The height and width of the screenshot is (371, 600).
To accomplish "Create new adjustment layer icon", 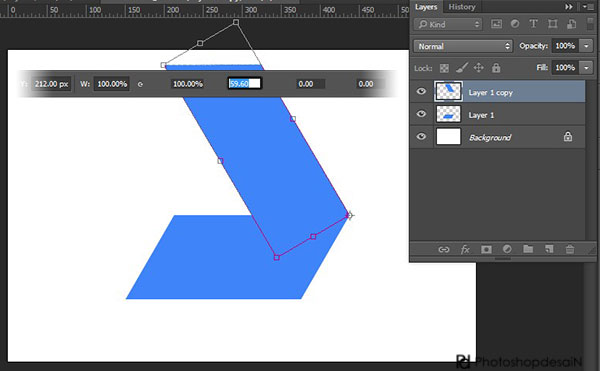I will click(x=507, y=249).
